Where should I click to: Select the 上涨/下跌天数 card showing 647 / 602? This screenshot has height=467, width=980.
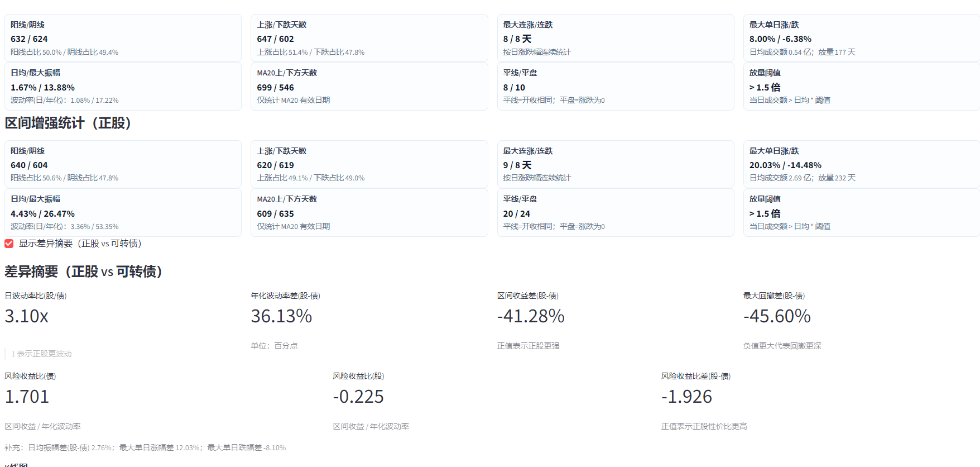click(369, 38)
